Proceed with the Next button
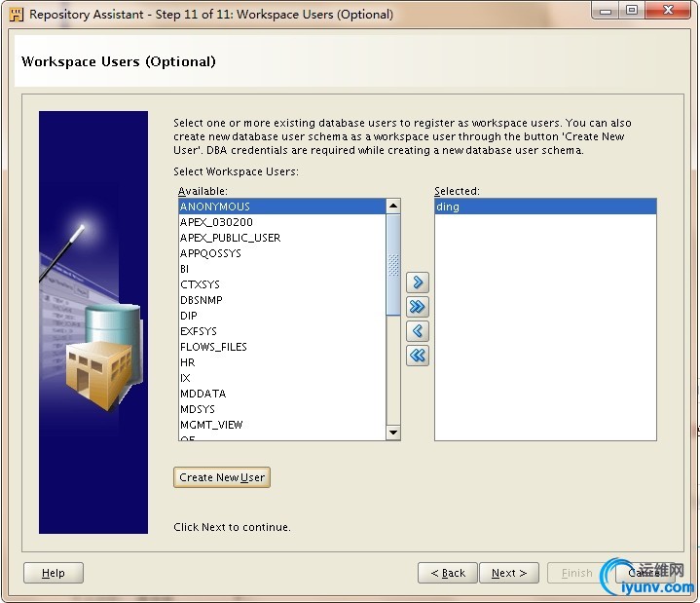The width and height of the screenshot is (700, 603). pyautogui.click(x=509, y=573)
